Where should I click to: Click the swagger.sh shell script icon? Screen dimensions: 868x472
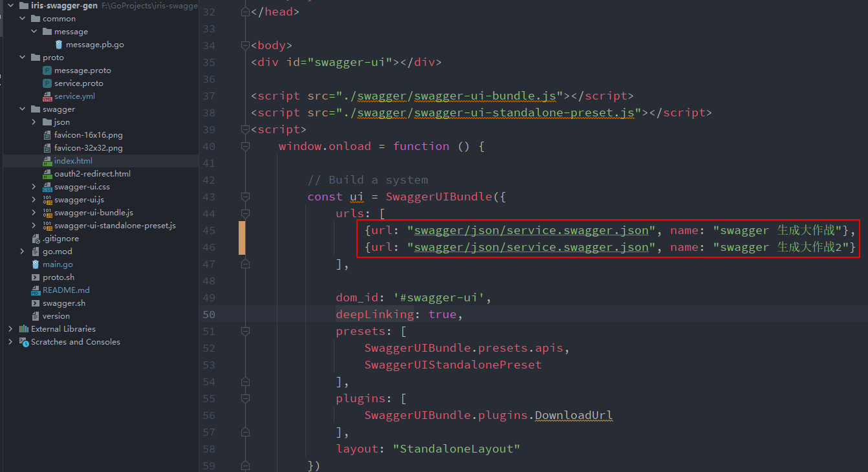click(x=36, y=303)
